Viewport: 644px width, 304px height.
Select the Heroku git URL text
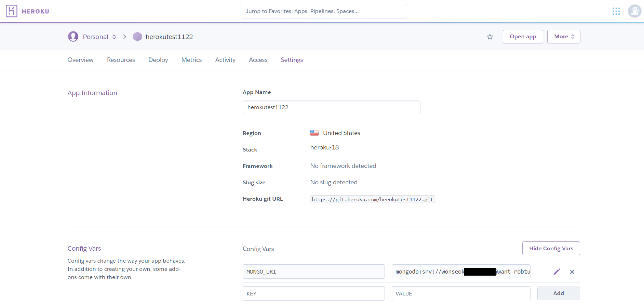[373, 199]
